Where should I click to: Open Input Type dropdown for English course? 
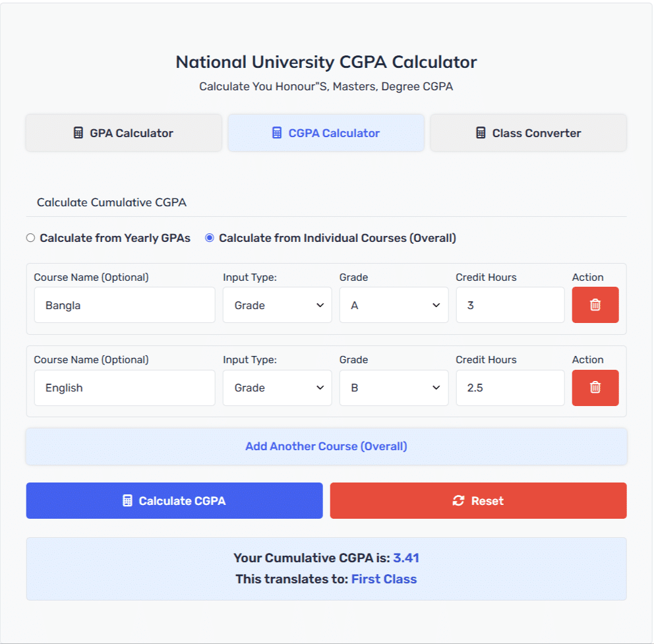pos(278,388)
